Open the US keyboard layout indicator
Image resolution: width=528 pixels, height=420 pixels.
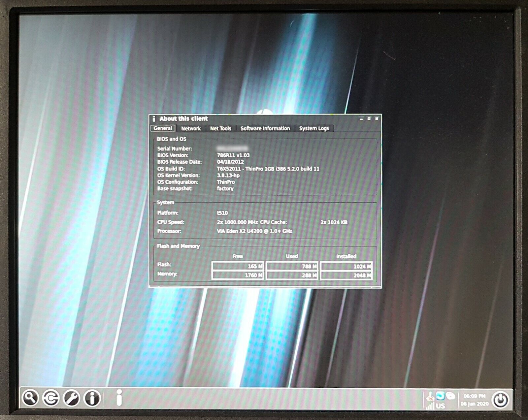point(441,406)
